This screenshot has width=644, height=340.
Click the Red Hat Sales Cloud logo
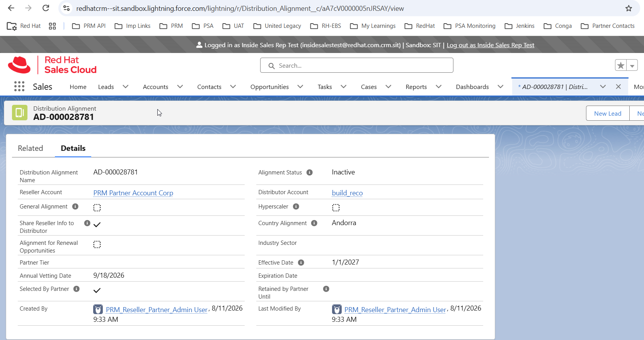click(x=52, y=65)
